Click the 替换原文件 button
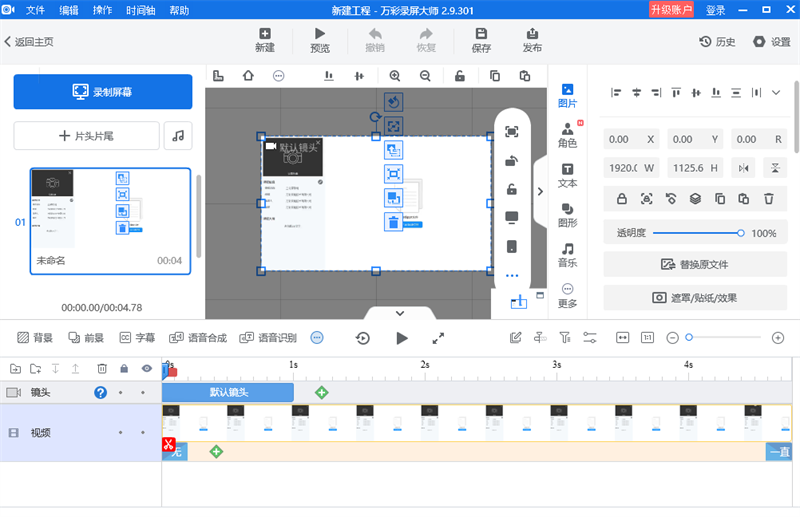800x517 pixels. [695, 264]
